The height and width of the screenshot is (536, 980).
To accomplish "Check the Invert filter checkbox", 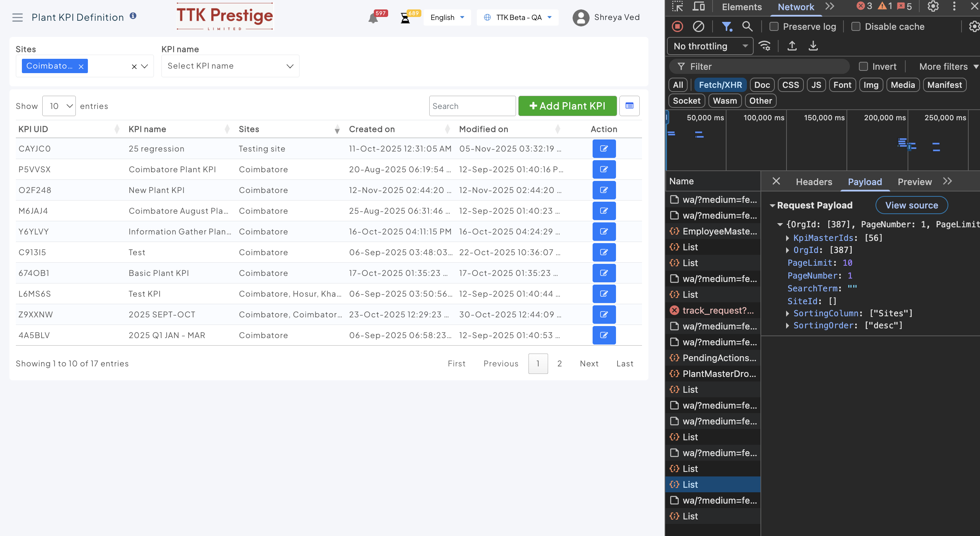I will click(863, 66).
